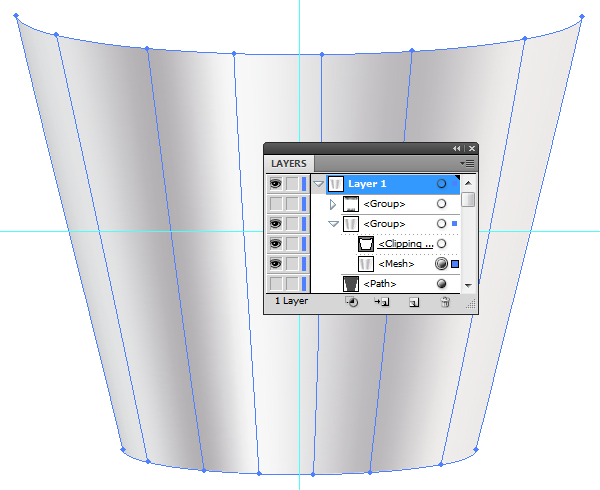This screenshot has height=490, width=600.
Task: Click Layer 1's blue color bar
Action: click(x=304, y=184)
